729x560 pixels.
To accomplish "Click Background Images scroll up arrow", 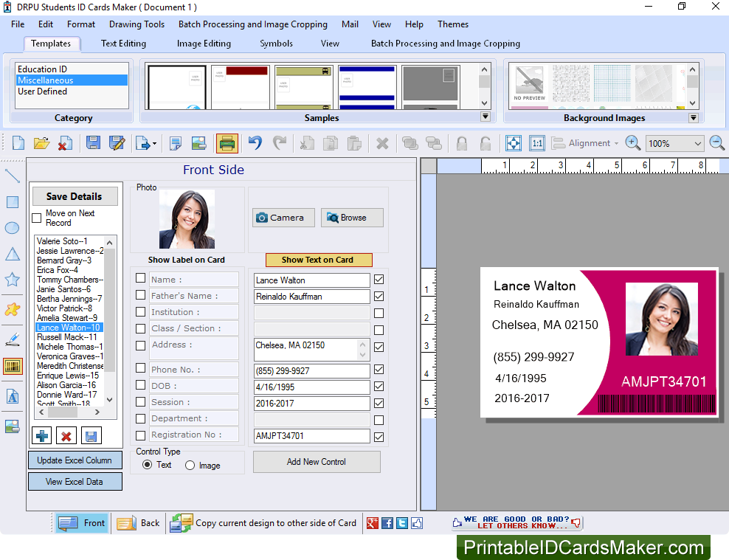I will 692,69.
